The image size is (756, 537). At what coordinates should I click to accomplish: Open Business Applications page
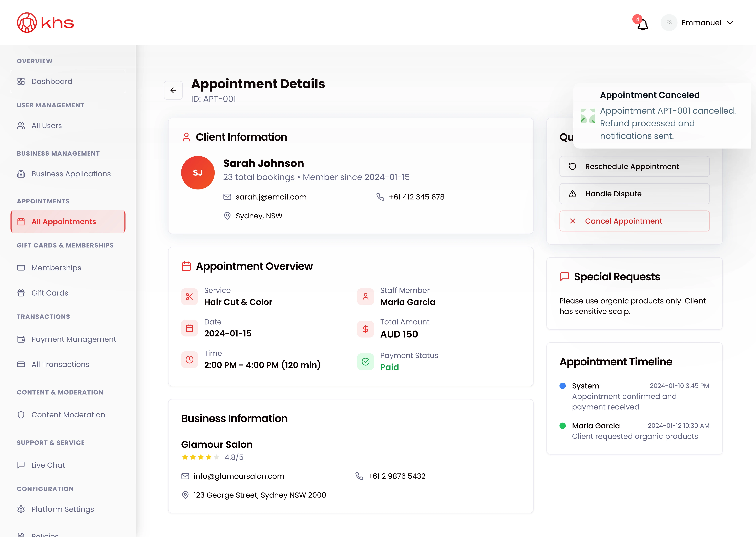[68, 174]
